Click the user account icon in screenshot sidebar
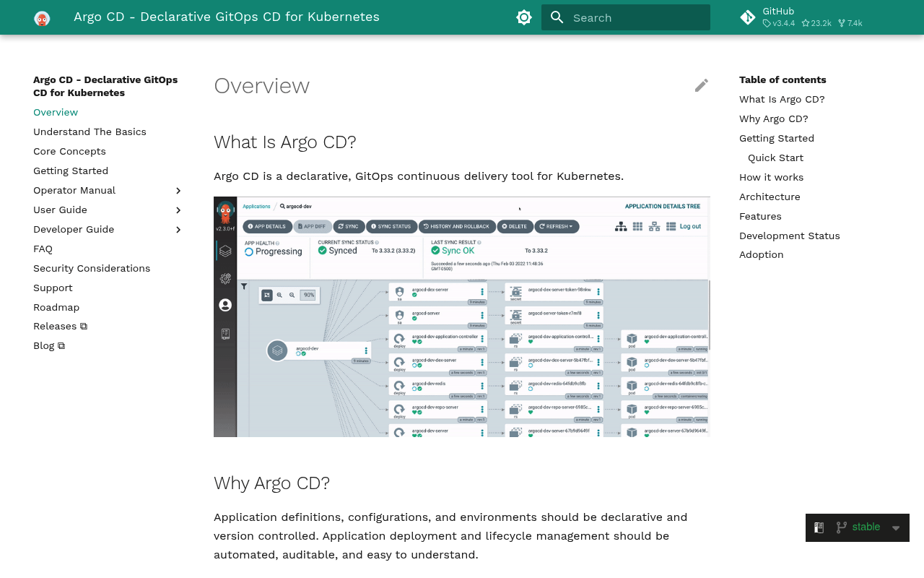This screenshot has height=578, width=924. pos(225,305)
